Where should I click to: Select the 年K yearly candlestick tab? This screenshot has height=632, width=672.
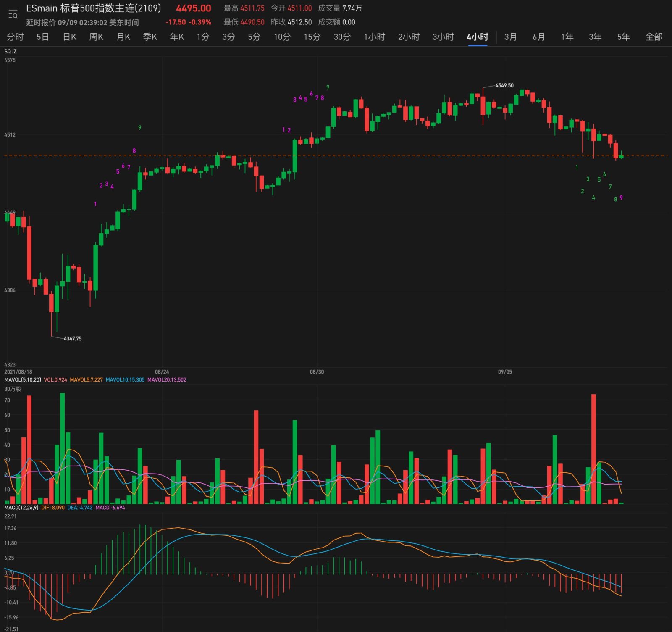[177, 37]
